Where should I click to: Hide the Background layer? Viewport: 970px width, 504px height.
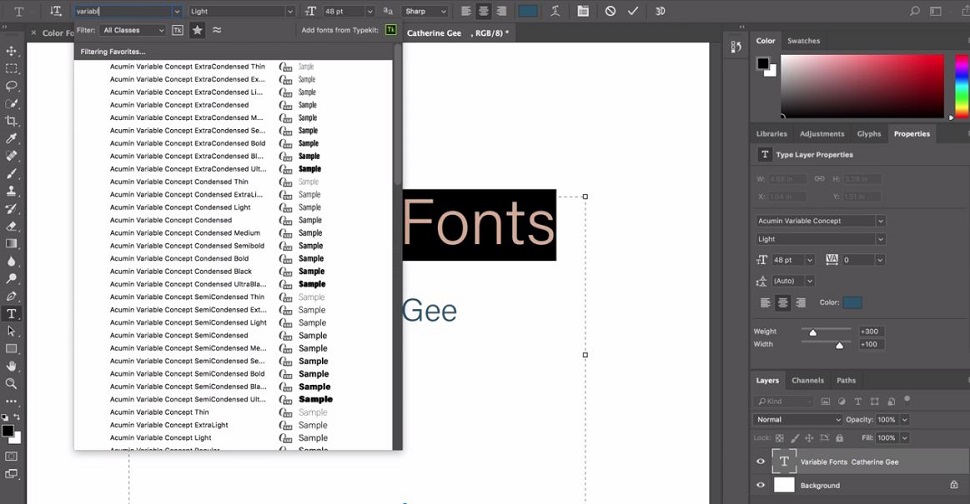761,485
